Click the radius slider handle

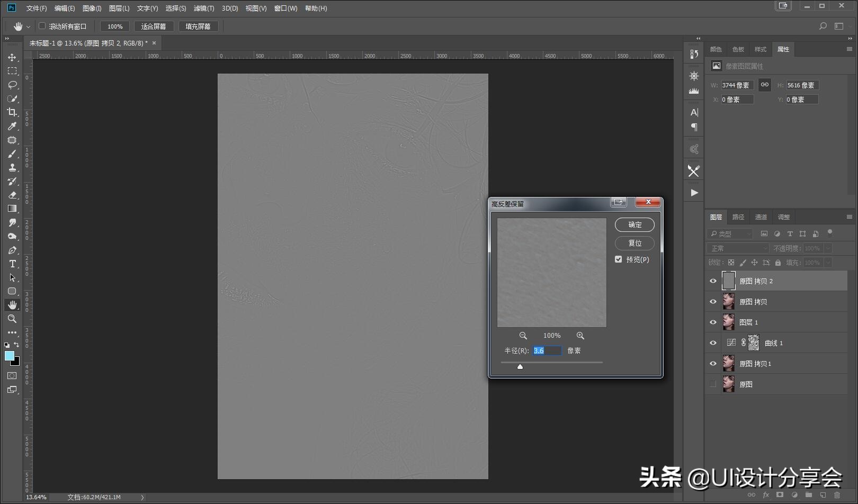click(x=520, y=366)
